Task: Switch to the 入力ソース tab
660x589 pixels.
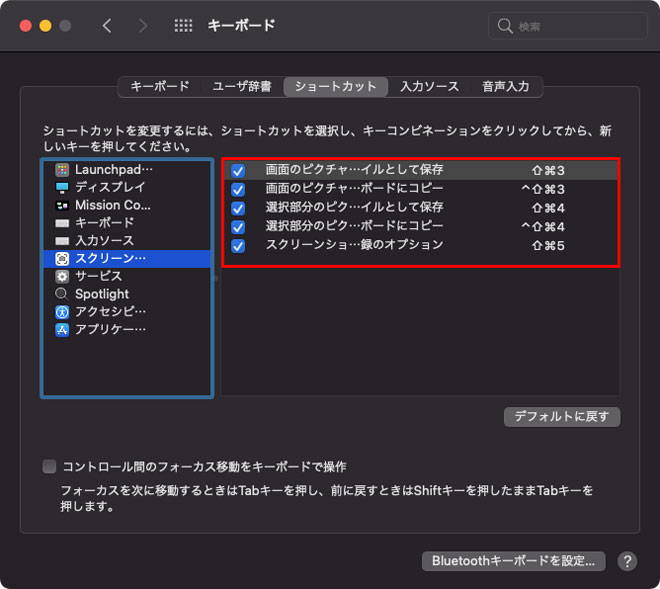Action: 429,87
